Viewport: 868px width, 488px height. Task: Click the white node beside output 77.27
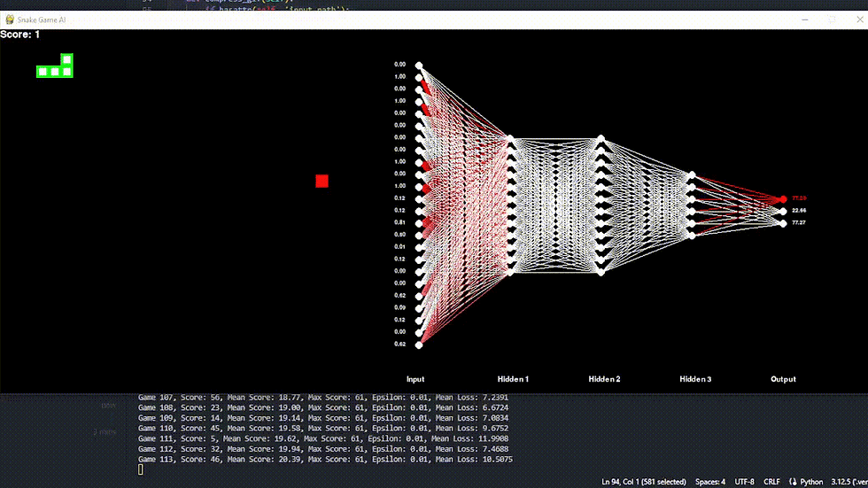coord(783,223)
